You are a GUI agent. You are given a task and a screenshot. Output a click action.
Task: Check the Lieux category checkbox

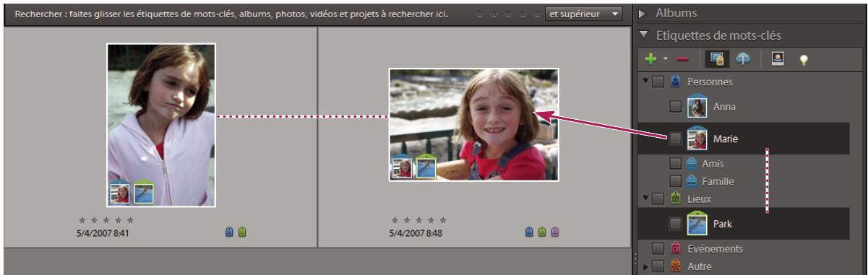pos(657,198)
